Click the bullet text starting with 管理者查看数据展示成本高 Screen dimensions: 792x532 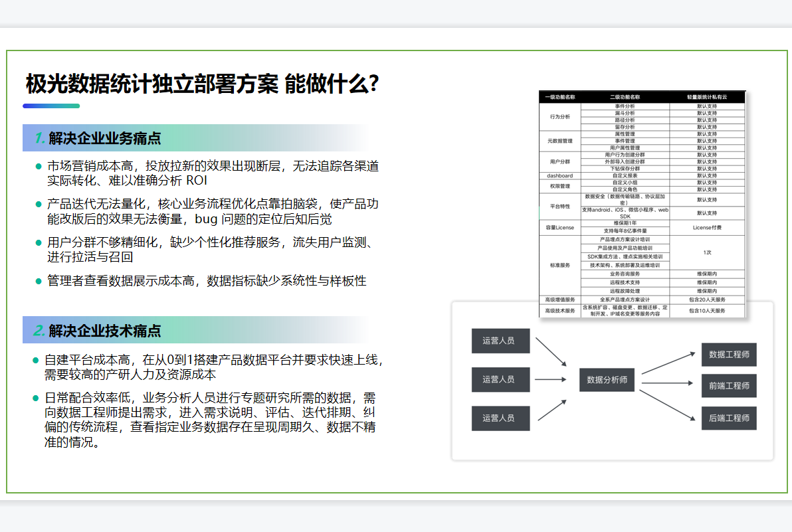206,281
